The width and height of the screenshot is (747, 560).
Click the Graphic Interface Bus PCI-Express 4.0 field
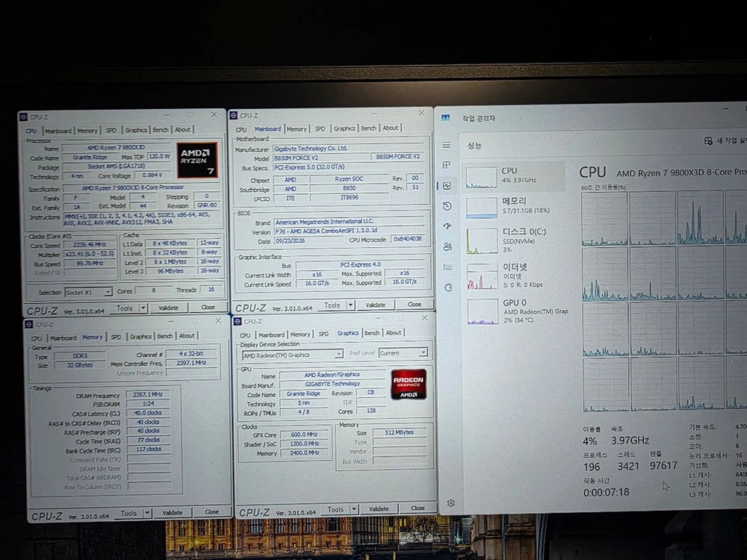[x=360, y=264]
